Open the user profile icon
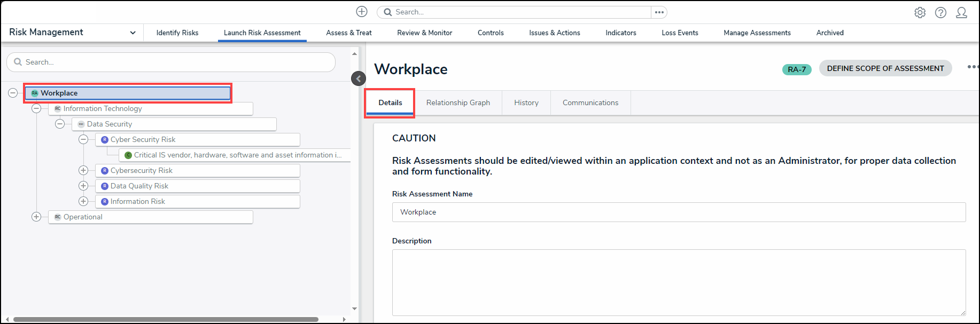 pos(961,12)
